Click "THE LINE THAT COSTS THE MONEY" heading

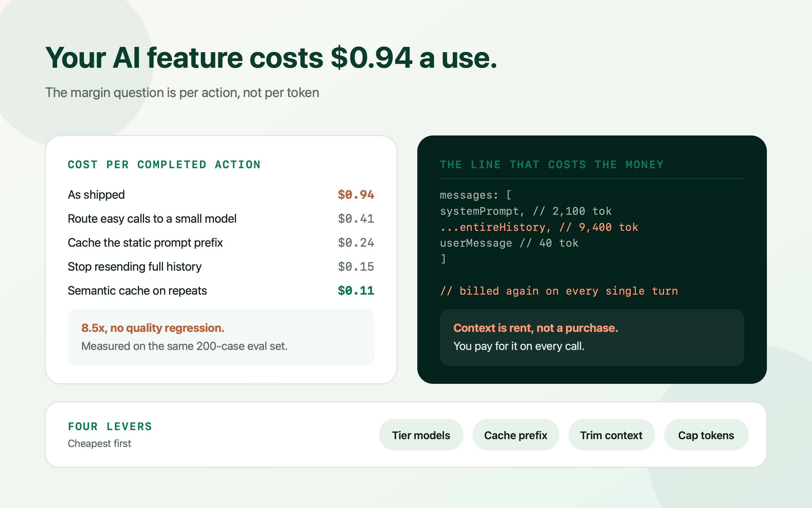(x=551, y=165)
